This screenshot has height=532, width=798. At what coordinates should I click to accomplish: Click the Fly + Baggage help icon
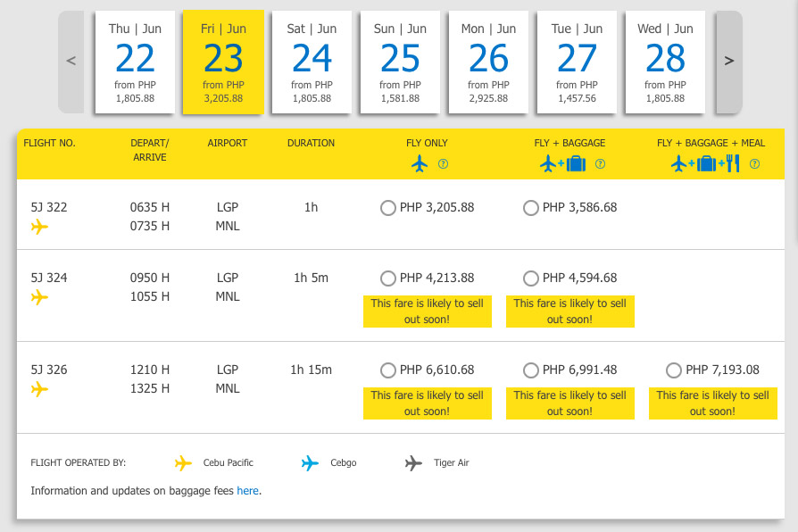(x=600, y=164)
